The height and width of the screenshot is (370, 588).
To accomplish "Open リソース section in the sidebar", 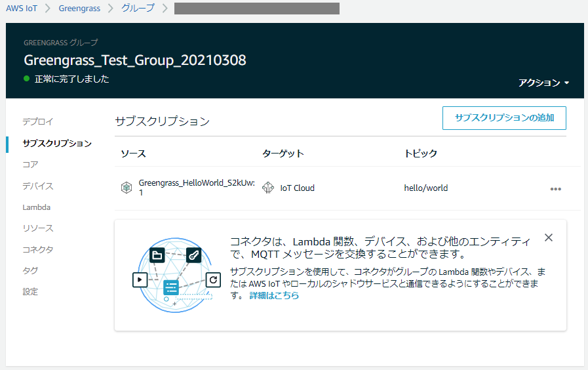I will tap(37, 228).
